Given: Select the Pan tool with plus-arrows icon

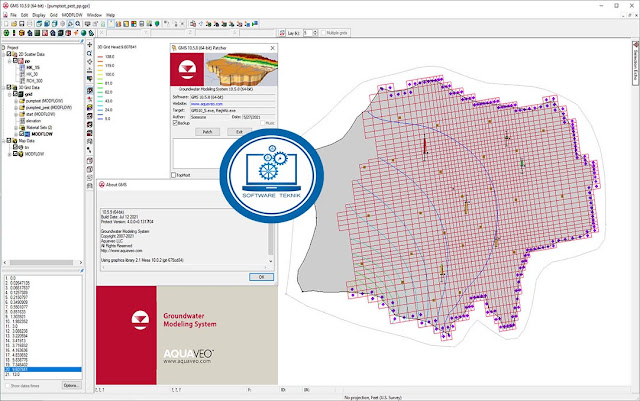Looking at the screenshot, I should [90, 45].
